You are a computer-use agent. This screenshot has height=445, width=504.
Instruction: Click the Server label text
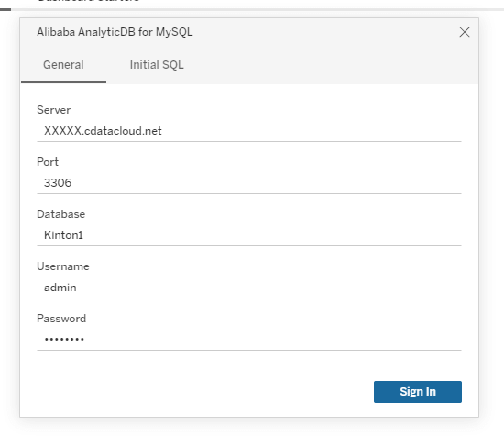coord(53,110)
